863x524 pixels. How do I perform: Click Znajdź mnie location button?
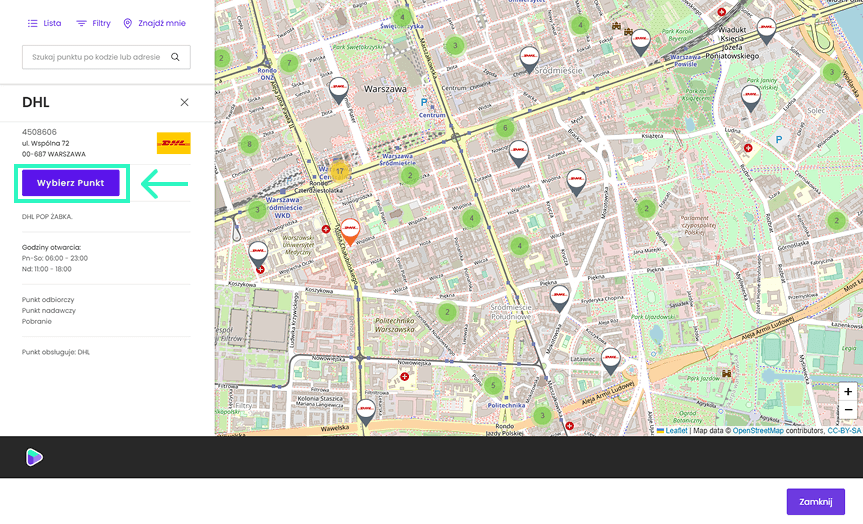click(154, 23)
